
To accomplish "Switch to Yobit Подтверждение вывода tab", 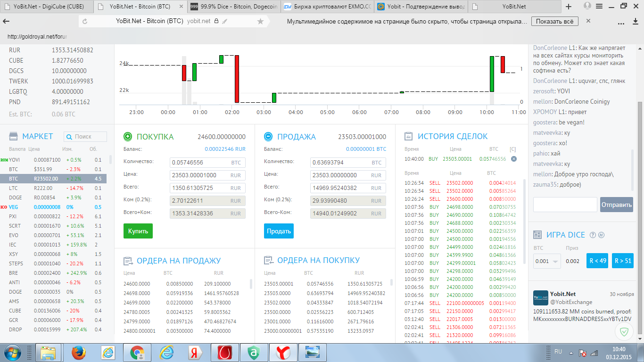I will pyautogui.click(x=421, y=7).
